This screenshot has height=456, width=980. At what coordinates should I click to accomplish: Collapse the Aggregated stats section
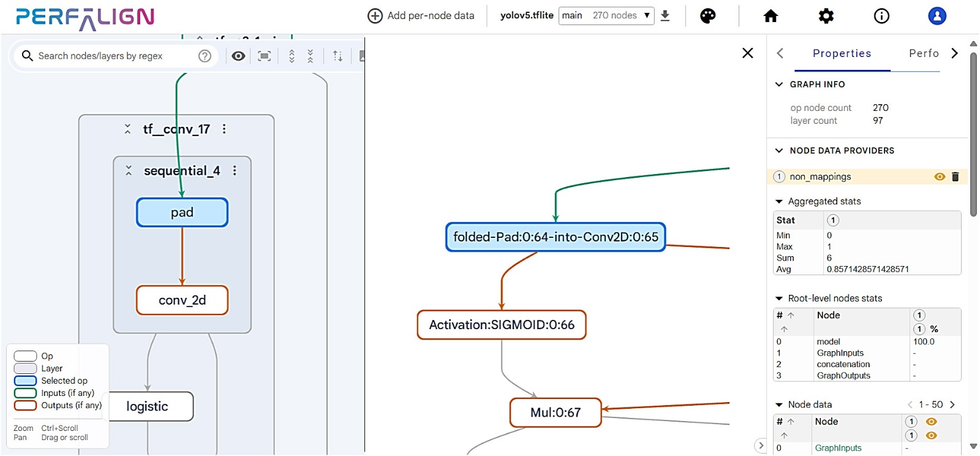pyautogui.click(x=779, y=201)
